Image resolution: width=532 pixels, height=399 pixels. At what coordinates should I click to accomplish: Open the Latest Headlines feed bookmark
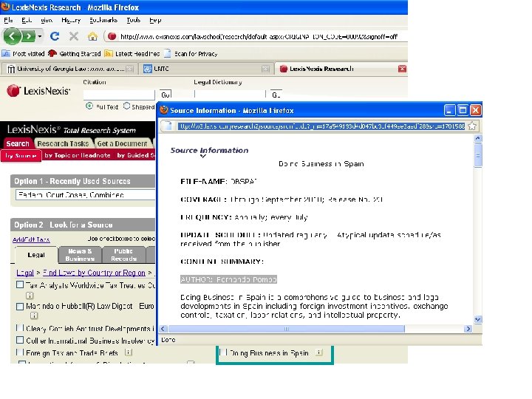click(132, 54)
